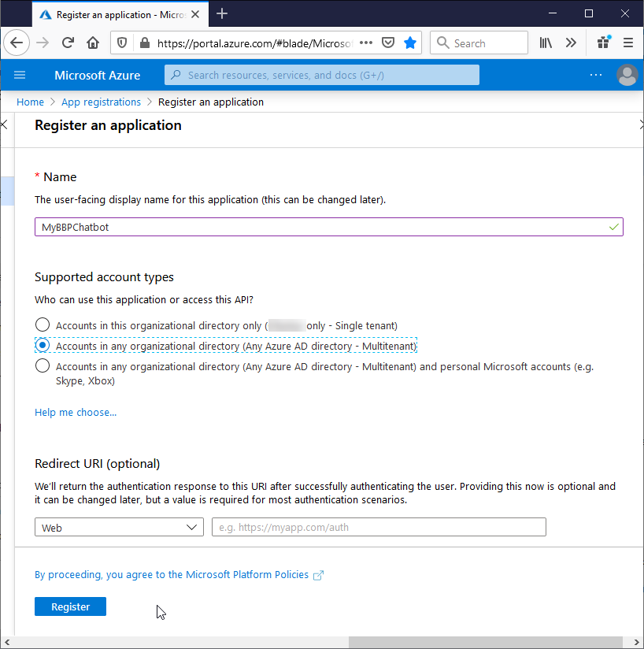Click Register an application breadcrumb text
Image resolution: width=644 pixels, height=649 pixels.
211,102
